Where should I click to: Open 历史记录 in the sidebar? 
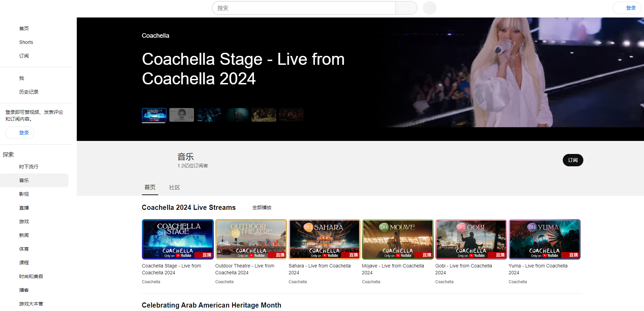pos(34,92)
